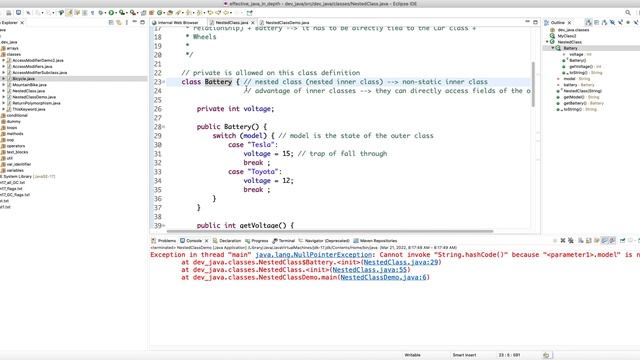Expand AccessModifierSubclass.java tree node
Viewport: 640px width, 360px height.
[x=4, y=73]
